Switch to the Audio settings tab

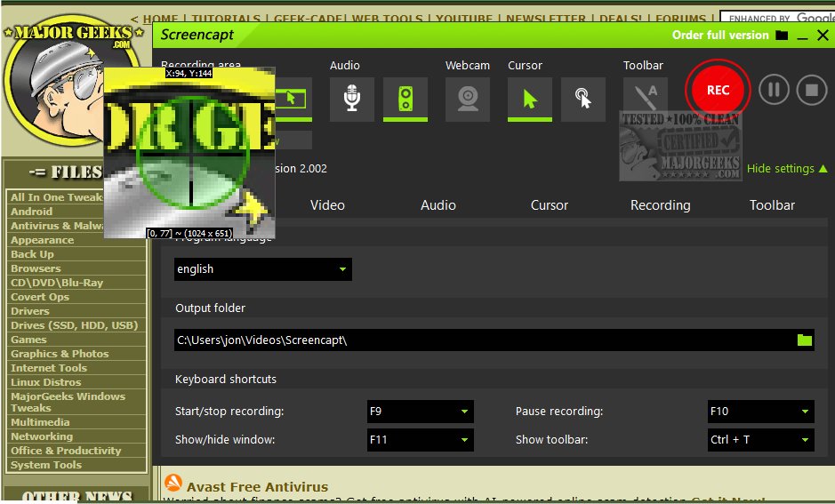pos(438,205)
